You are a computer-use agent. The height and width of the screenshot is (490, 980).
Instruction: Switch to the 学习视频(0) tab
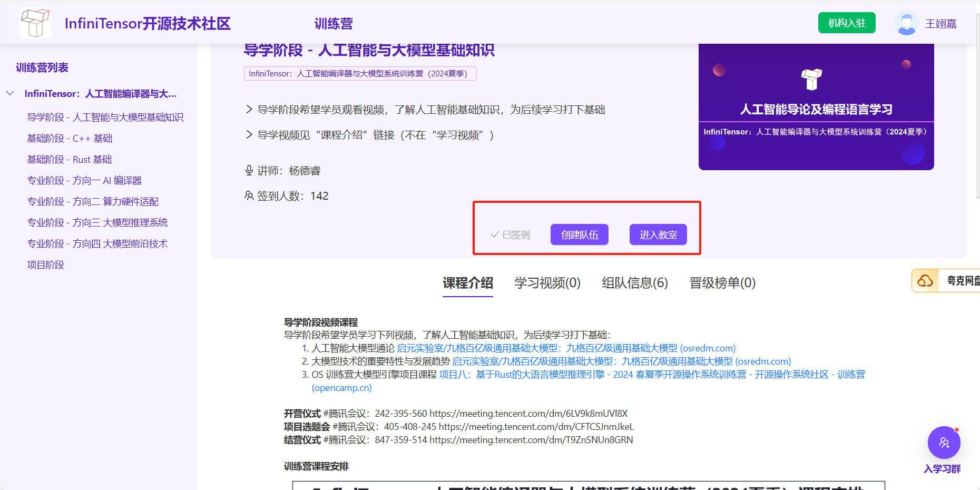(547, 283)
